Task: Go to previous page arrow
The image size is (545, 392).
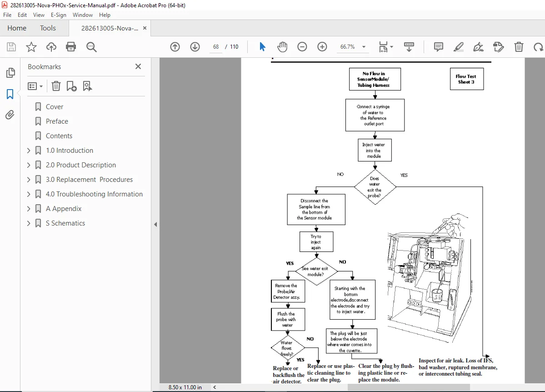Action: click(x=175, y=47)
